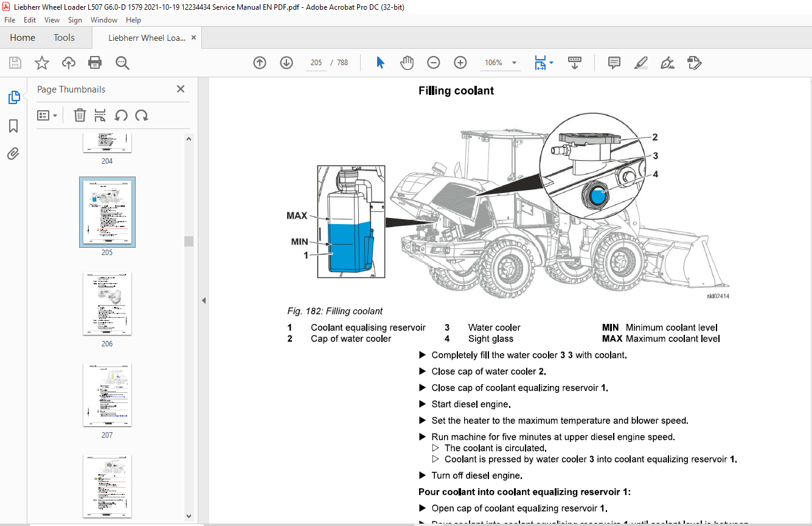Zoom out using the minus circle
Image resolution: width=812 pixels, height=526 pixels.
point(434,63)
